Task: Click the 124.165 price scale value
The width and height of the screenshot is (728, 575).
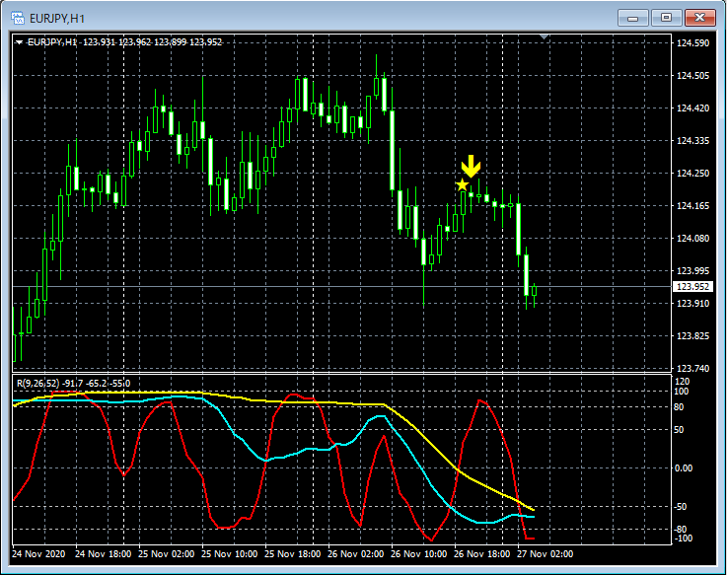Action: [692, 205]
